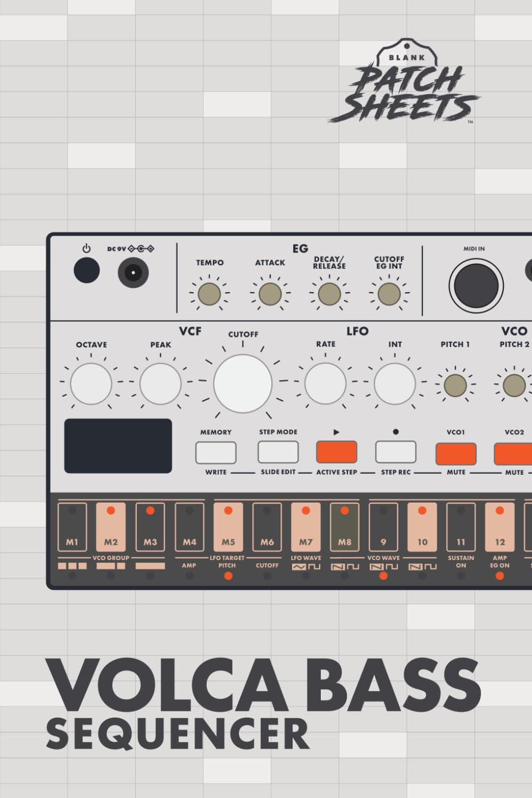Tap step key M8
Viewport: 532px width, 798px height.
click(345, 527)
